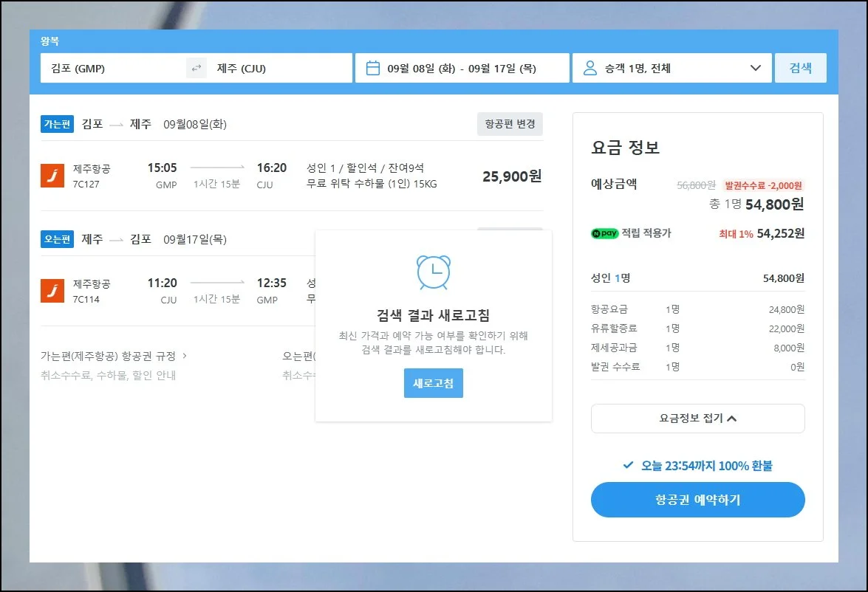The image size is (868, 592).
Task: Open the 09월 08일 - 09월 17일 date range
Action: (462, 69)
